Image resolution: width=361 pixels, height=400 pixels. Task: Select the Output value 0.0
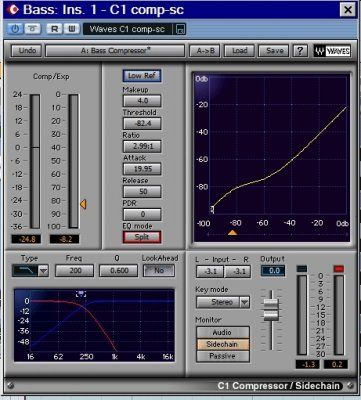273,271
